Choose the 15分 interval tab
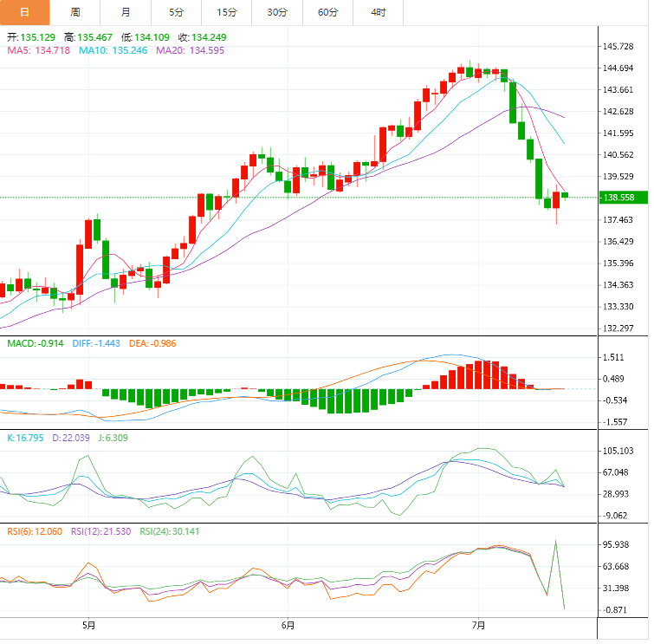This screenshot has width=654, height=644. [227, 12]
